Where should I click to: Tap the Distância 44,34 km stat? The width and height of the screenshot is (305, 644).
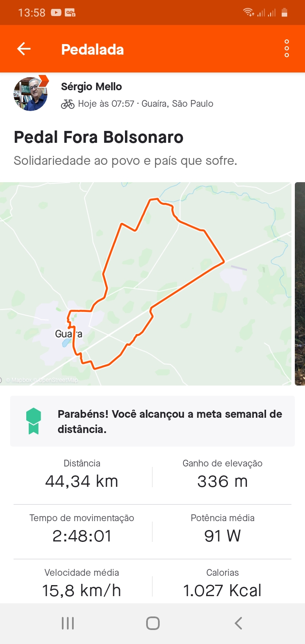[82, 474]
